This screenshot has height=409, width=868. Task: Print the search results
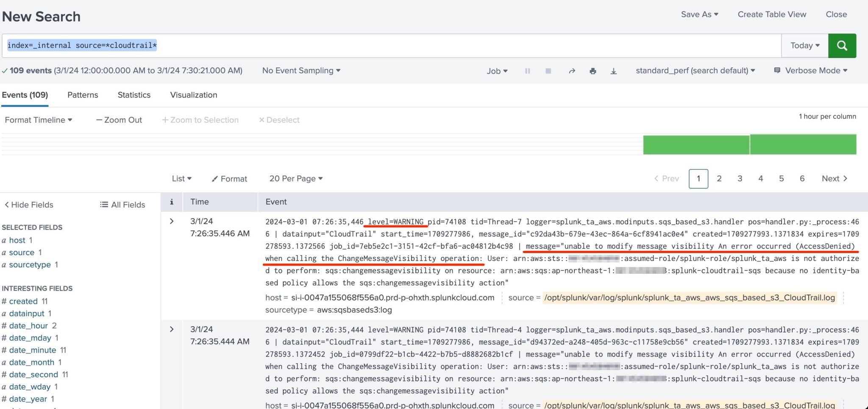[x=593, y=71]
